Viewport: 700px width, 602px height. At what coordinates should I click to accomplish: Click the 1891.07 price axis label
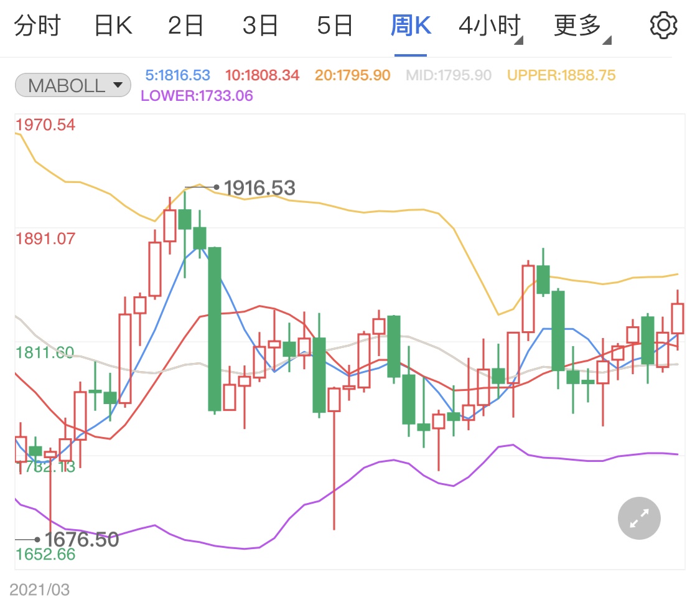[x=45, y=238]
